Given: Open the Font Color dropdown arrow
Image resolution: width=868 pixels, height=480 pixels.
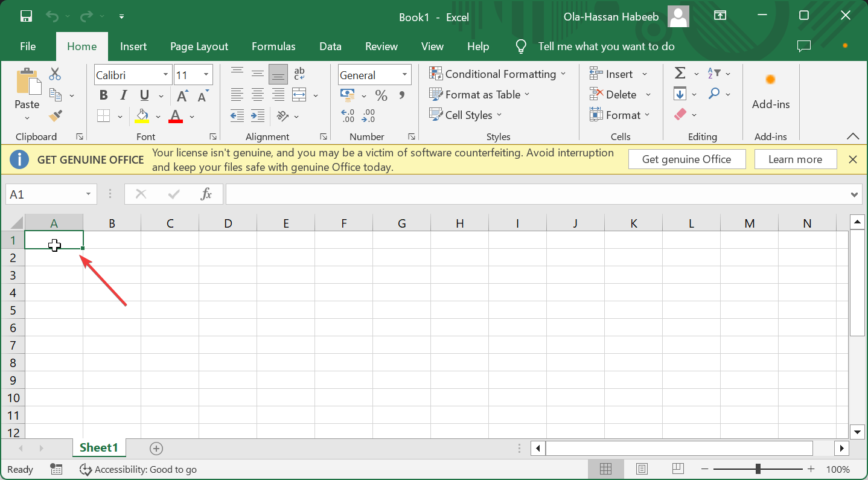Looking at the screenshot, I should tap(192, 117).
